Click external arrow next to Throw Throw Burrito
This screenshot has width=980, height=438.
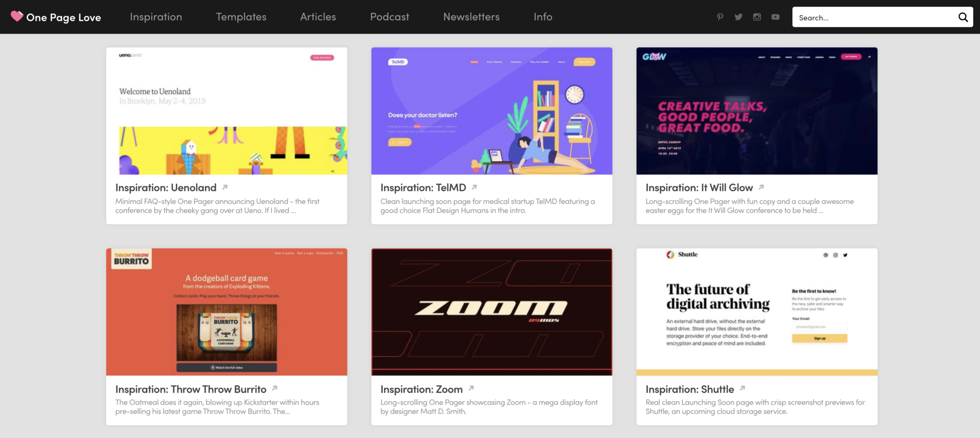tap(275, 388)
